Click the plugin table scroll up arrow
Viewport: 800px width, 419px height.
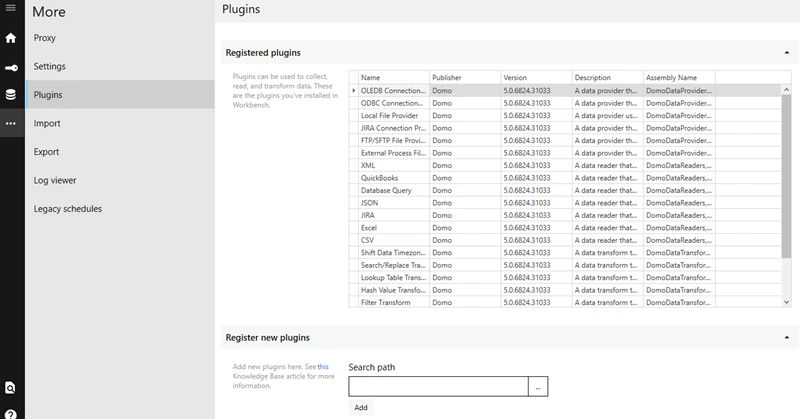click(x=786, y=90)
